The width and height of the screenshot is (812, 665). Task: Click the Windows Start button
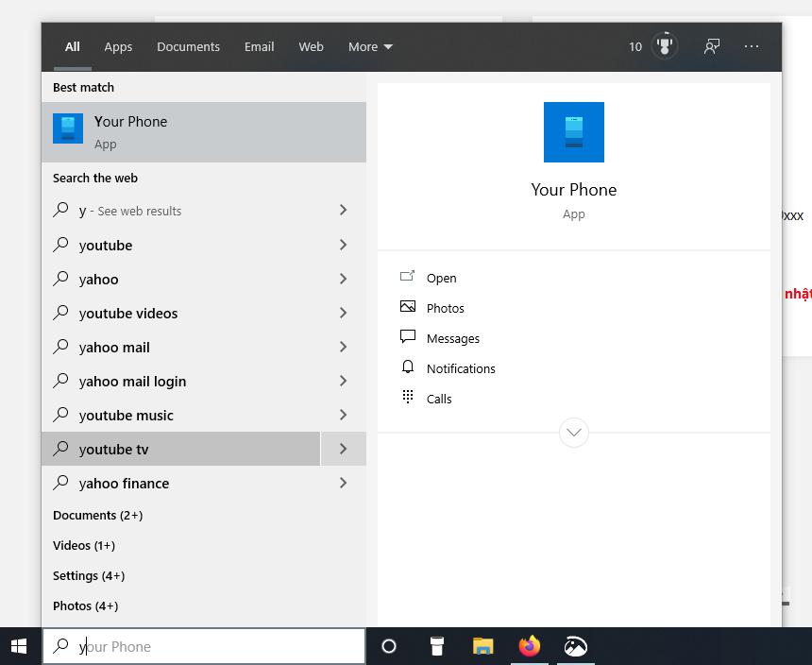[20, 646]
